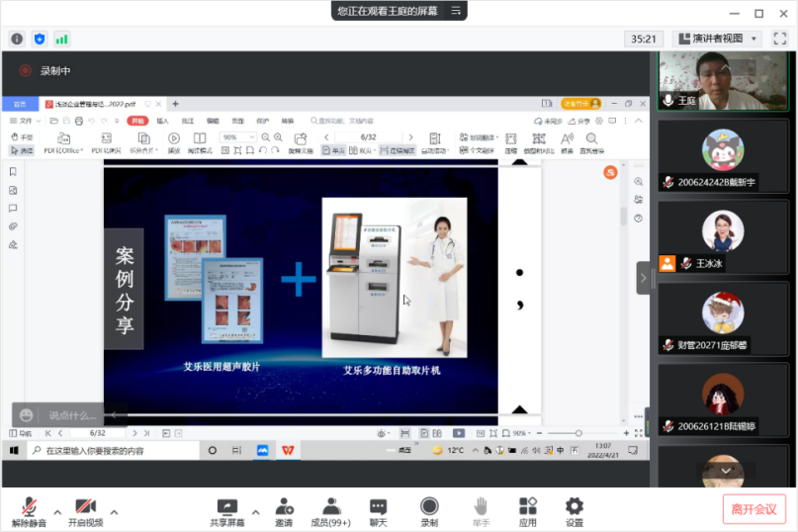Toggle 举手 raise hand
The width and height of the screenshot is (798, 532).
[480, 511]
